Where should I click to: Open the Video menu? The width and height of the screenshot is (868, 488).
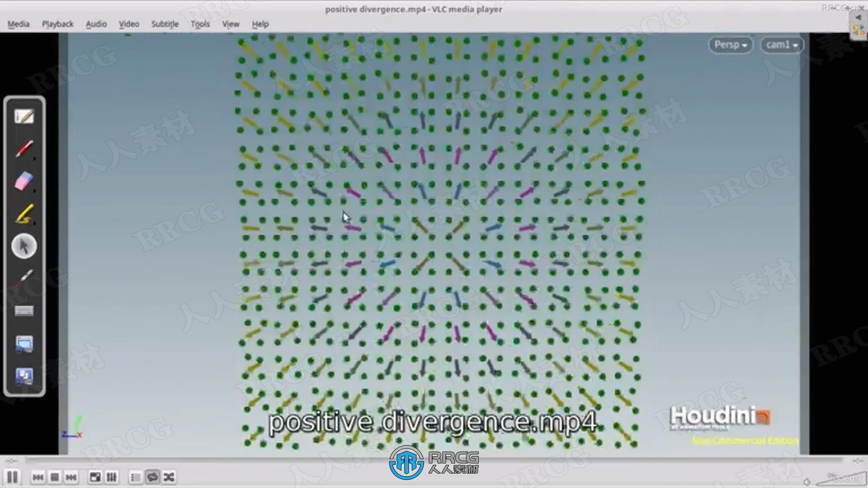(129, 24)
